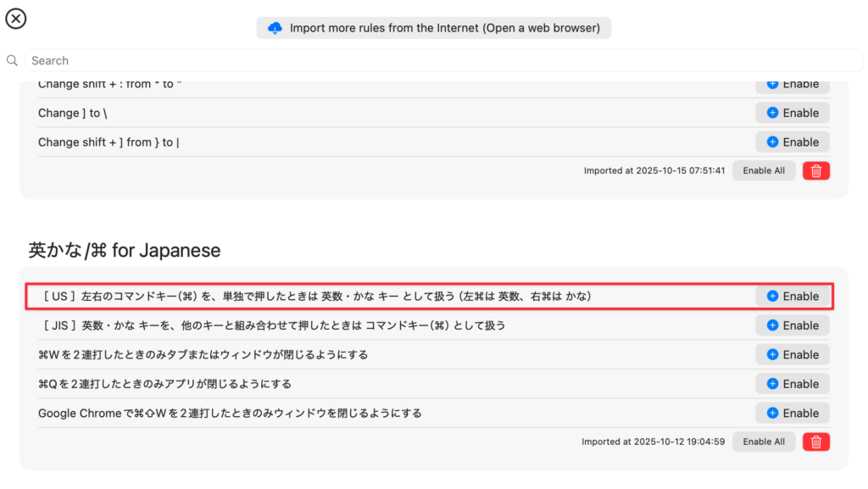Image resolution: width=868 pixels, height=489 pixels.
Task: Click plus icon on Enable for [JIS] rule
Action: click(x=772, y=325)
